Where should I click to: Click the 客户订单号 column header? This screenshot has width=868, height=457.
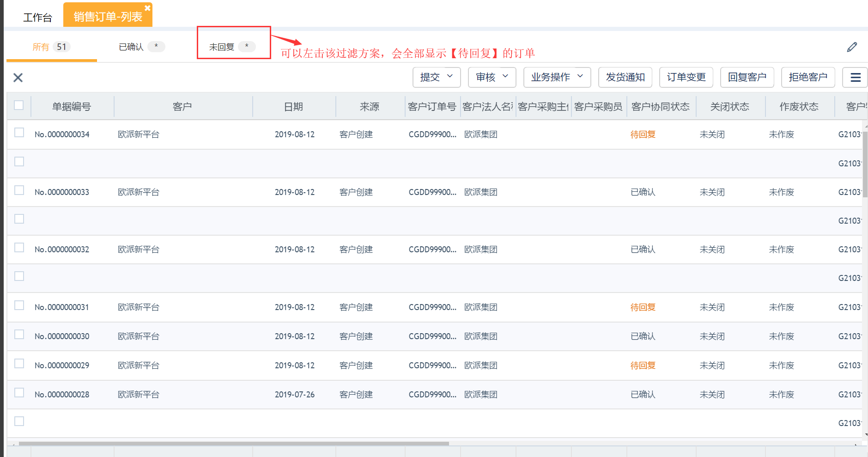(432, 107)
